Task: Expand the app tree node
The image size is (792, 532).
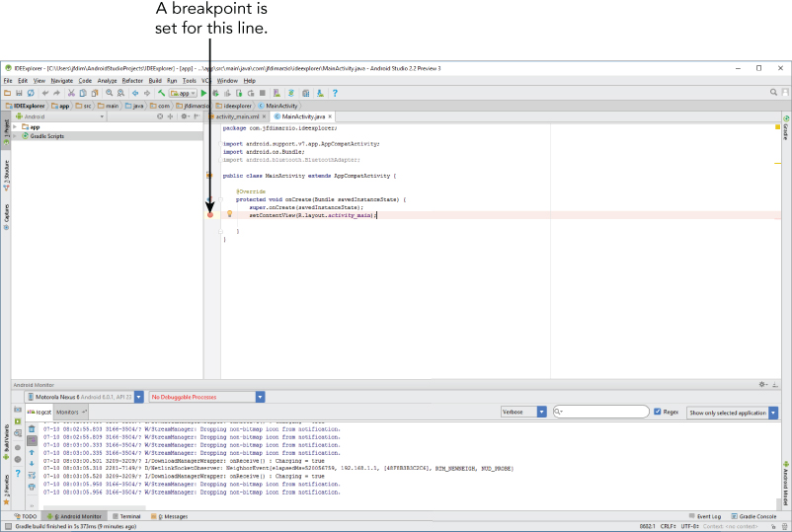Action: click(x=15, y=127)
